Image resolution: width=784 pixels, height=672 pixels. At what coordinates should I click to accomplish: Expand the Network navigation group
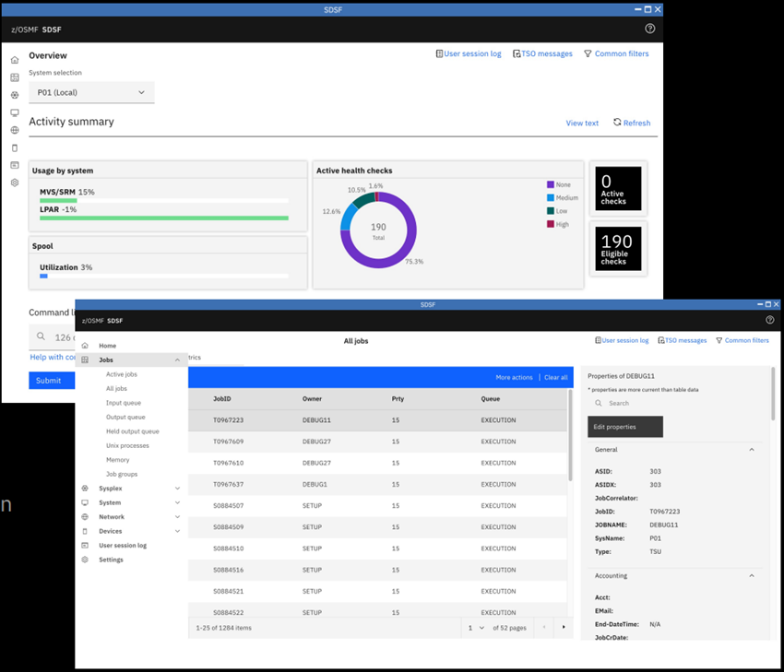point(177,516)
